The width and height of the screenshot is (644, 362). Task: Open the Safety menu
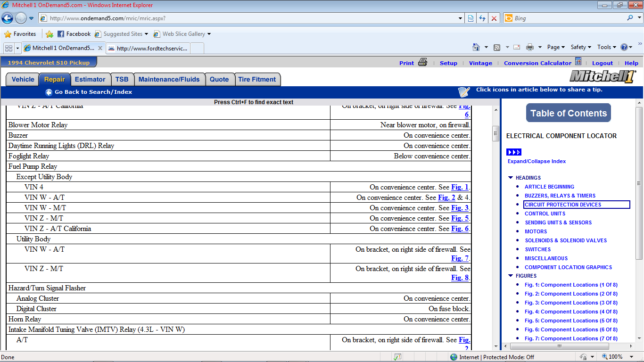[x=581, y=47]
